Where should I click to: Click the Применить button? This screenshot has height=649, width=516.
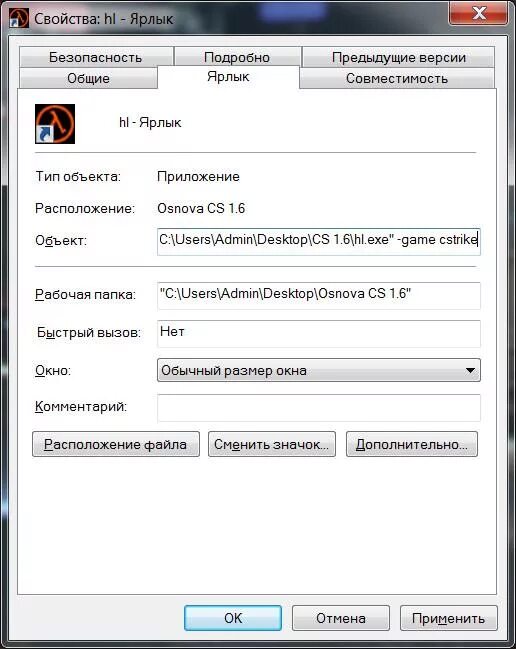point(449,618)
